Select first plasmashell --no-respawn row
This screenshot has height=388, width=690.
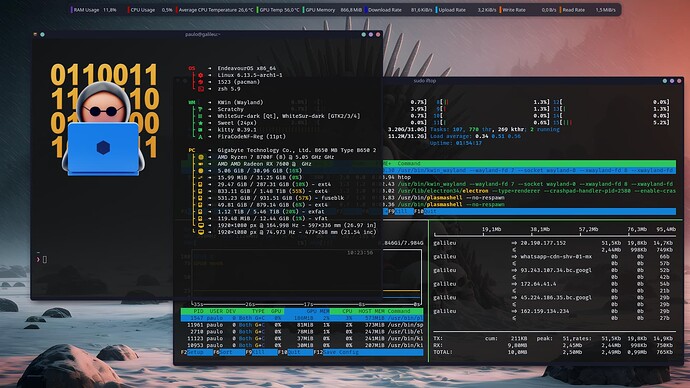click(x=529, y=198)
